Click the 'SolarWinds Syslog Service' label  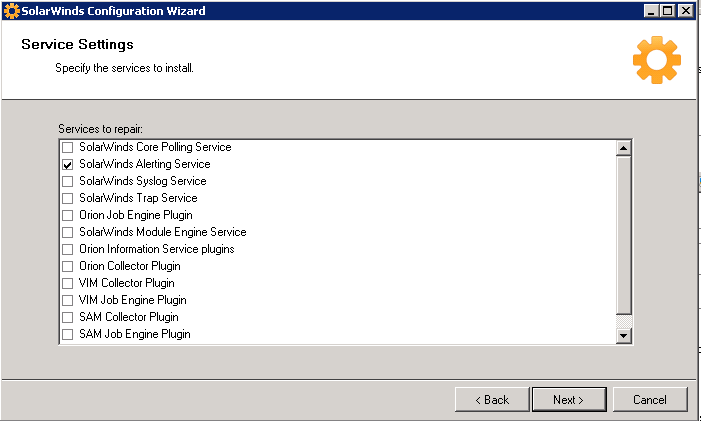coord(143,181)
